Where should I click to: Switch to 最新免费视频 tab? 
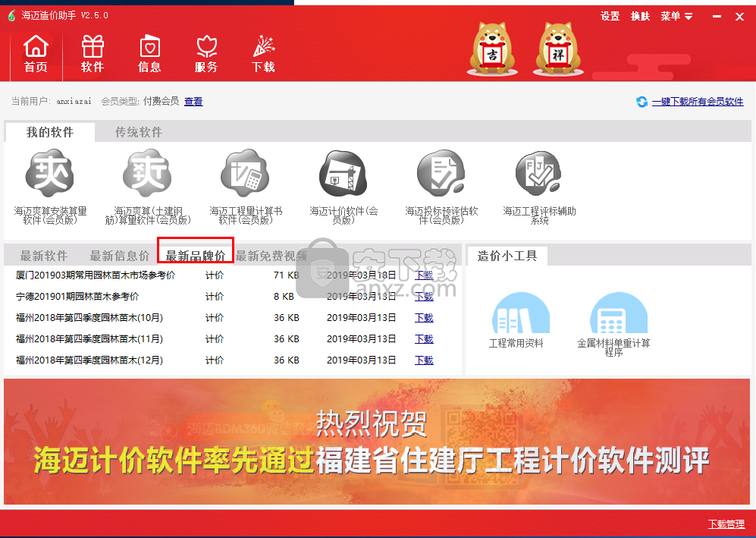tap(271, 256)
